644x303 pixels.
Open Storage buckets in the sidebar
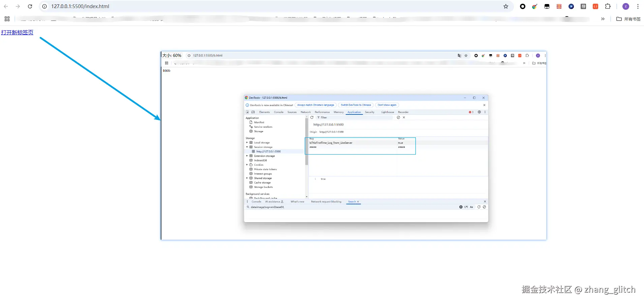[263, 187]
